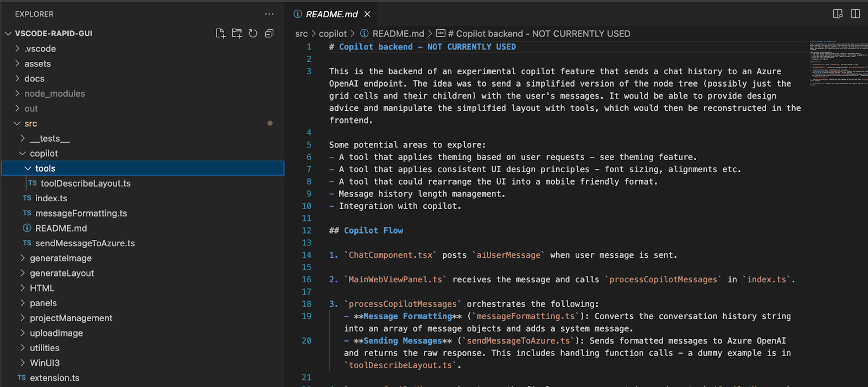
Task: Click the 'Copilot backend – NOT CURRENTLY USED' heading
Action: tap(427, 47)
